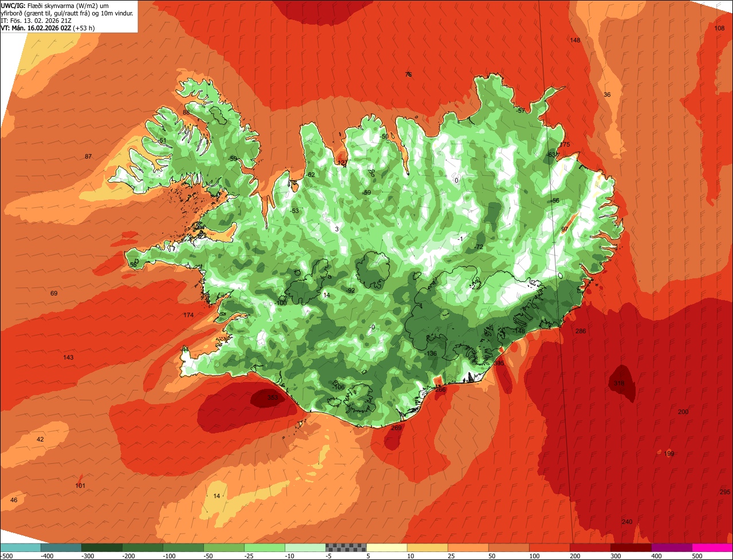Click the map value 305 near the southeast coast

click(499, 363)
